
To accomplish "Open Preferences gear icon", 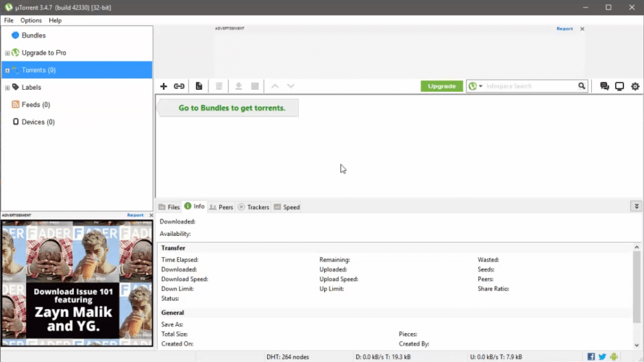I will (635, 86).
